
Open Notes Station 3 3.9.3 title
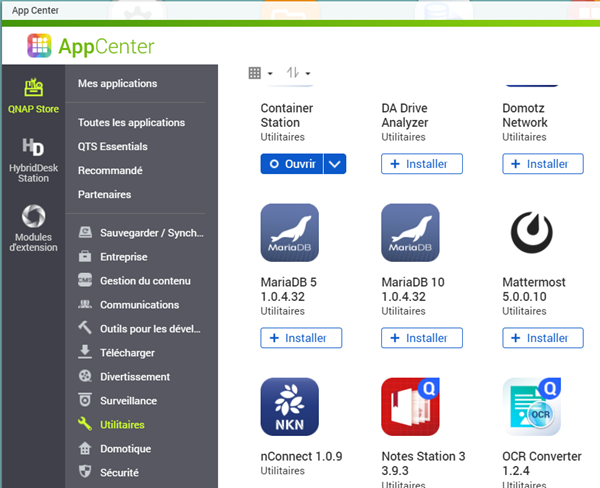[x=423, y=464]
